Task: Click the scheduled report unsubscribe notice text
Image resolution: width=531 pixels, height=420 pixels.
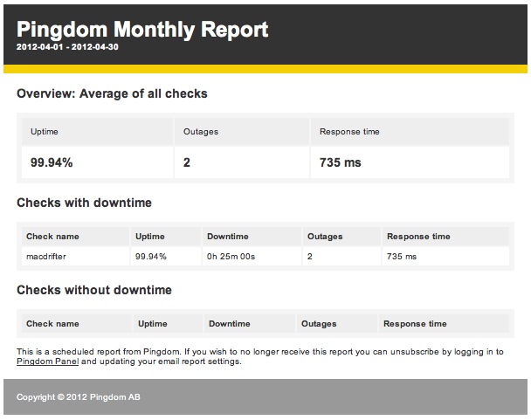Action: 260,356
